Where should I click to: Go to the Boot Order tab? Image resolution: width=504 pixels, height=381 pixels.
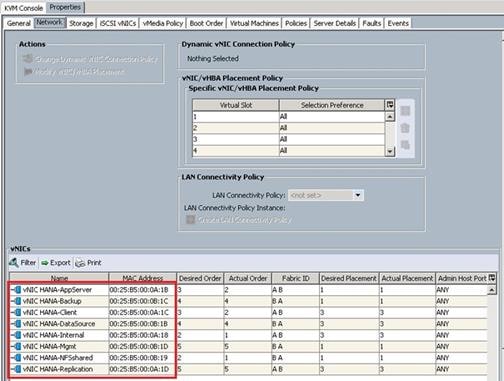206,23
